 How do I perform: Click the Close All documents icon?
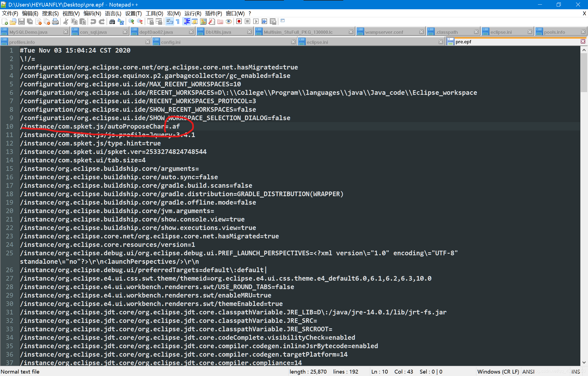pos(47,22)
